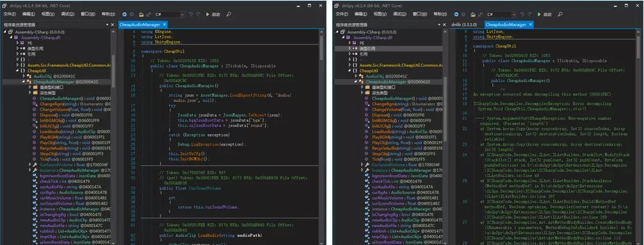The image size is (644, 245).
Task: Close CheapAudioManager tab in left window
Action: 164,25
